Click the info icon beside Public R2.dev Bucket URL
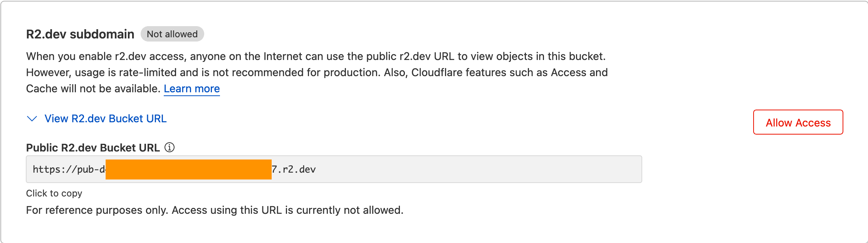Image resolution: width=868 pixels, height=243 pixels. click(170, 147)
